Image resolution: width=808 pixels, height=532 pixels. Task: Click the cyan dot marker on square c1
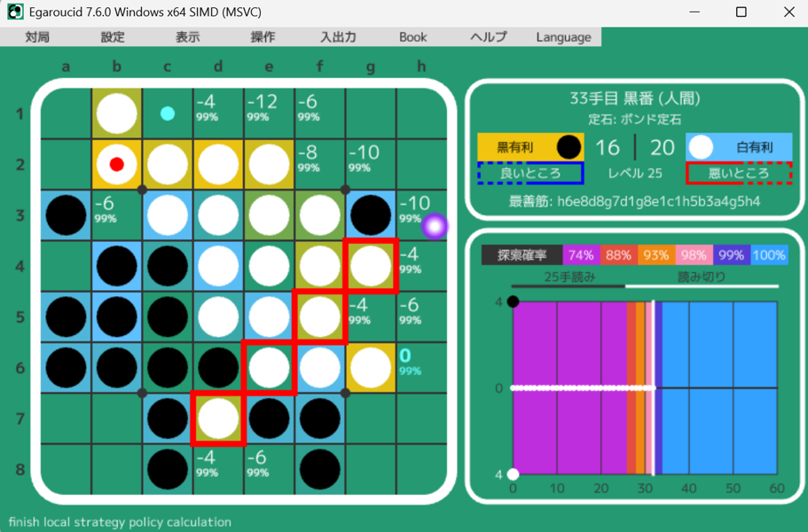pyautogui.click(x=168, y=113)
